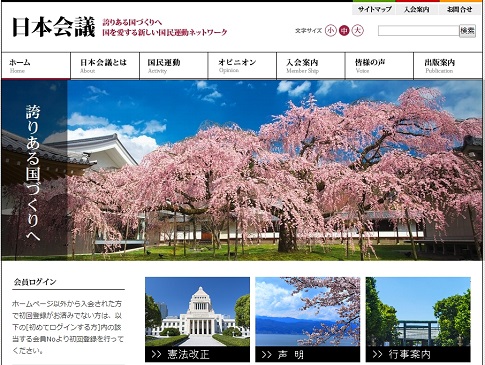The height and width of the screenshot is (365, 485).
Task: Open the お問合せ contact link
Action: [x=460, y=9]
